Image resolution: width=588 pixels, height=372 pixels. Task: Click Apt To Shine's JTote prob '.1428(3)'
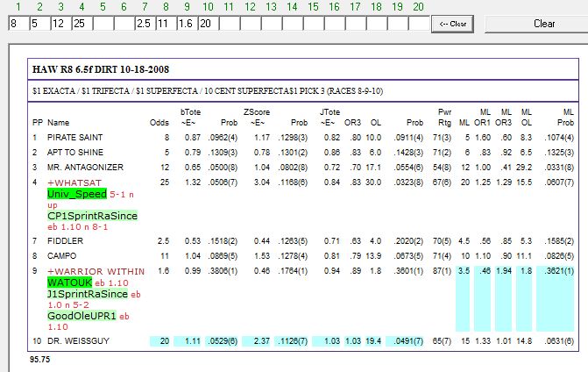[408, 153]
